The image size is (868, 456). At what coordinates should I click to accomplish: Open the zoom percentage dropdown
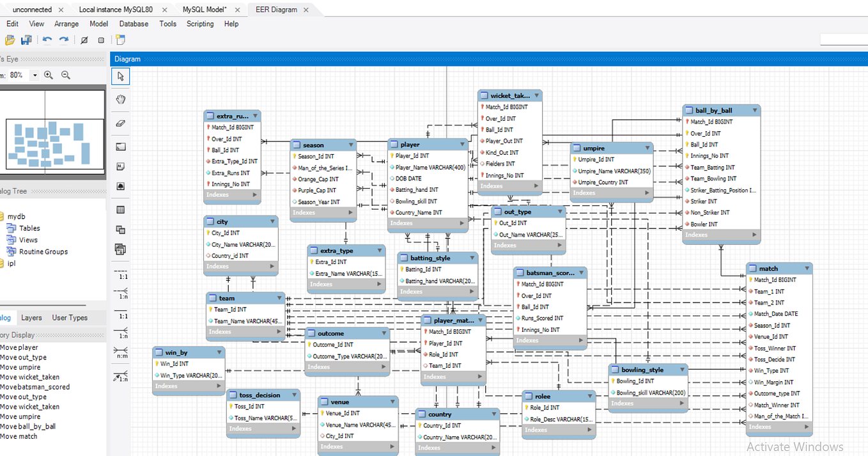pos(35,75)
